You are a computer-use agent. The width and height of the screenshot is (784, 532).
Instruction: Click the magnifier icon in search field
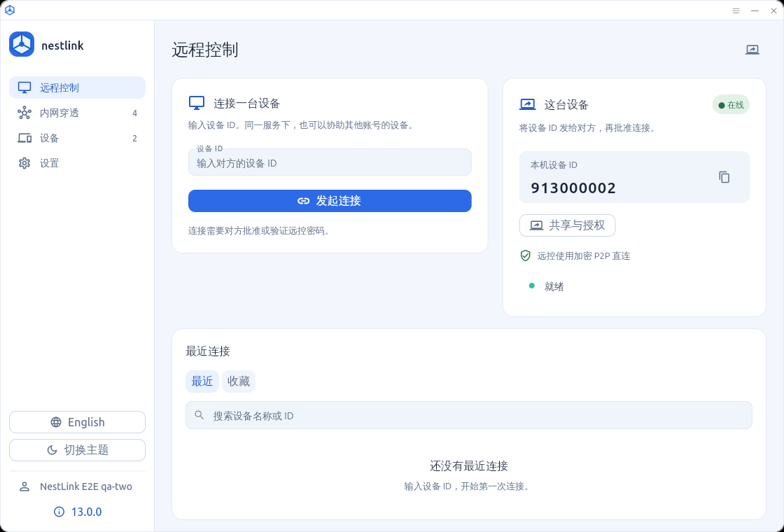pyautogui.click(x=199, y=415)
